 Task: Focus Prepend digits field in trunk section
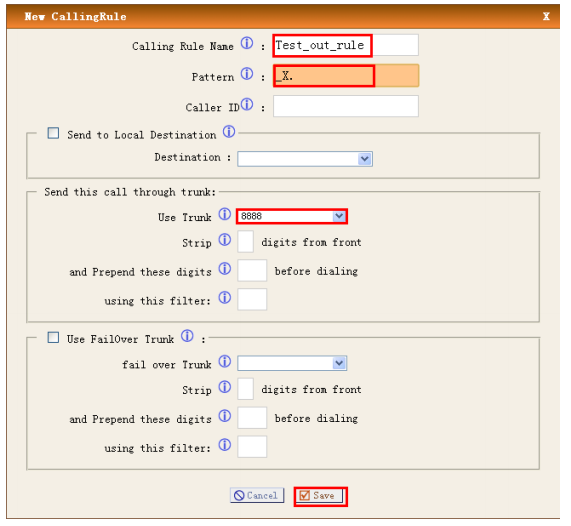click(x=252, y=270)
